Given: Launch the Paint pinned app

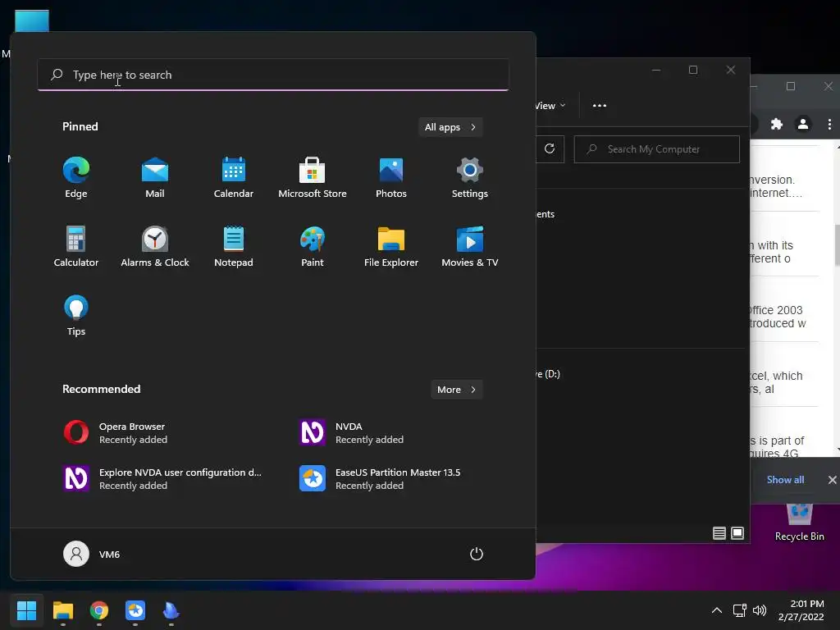Looking at the screenshot, I should point(313,246).
